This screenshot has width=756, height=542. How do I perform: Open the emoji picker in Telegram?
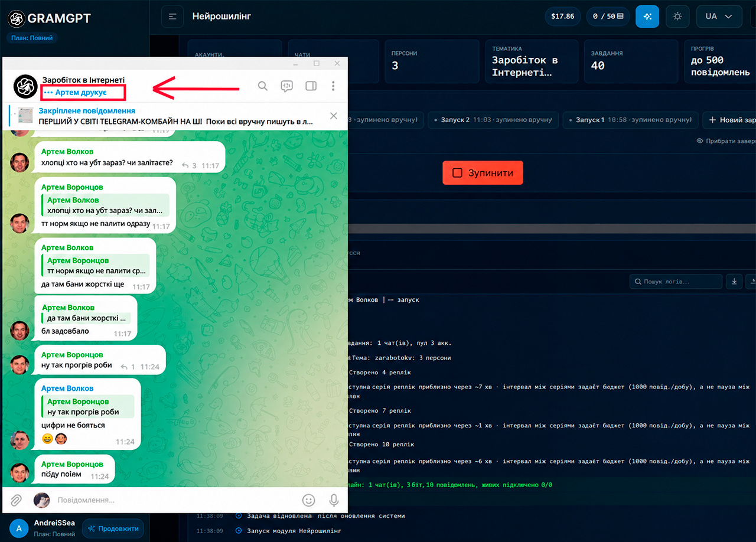(x=308, y=500)
